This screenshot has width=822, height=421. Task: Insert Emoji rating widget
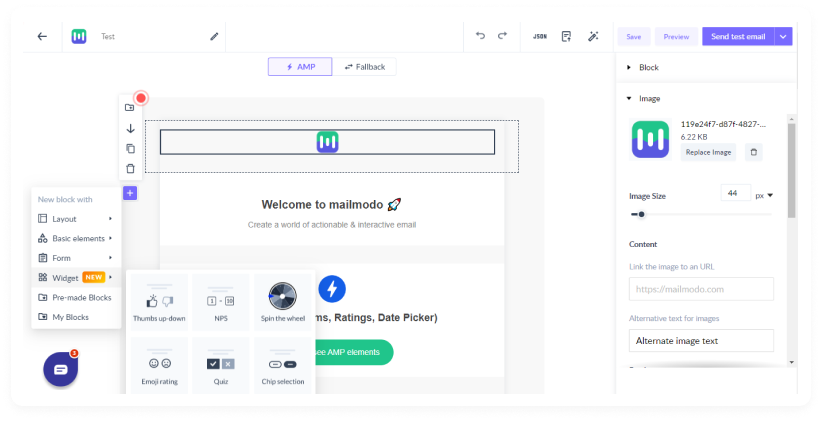click(159, 365)
